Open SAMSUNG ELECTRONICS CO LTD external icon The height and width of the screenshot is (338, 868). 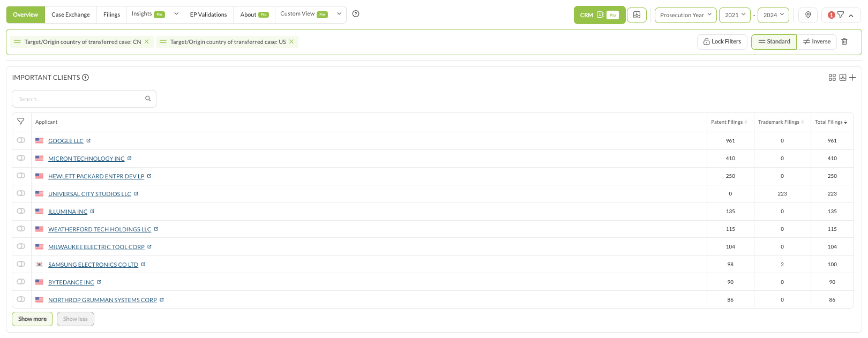(143, 265)
